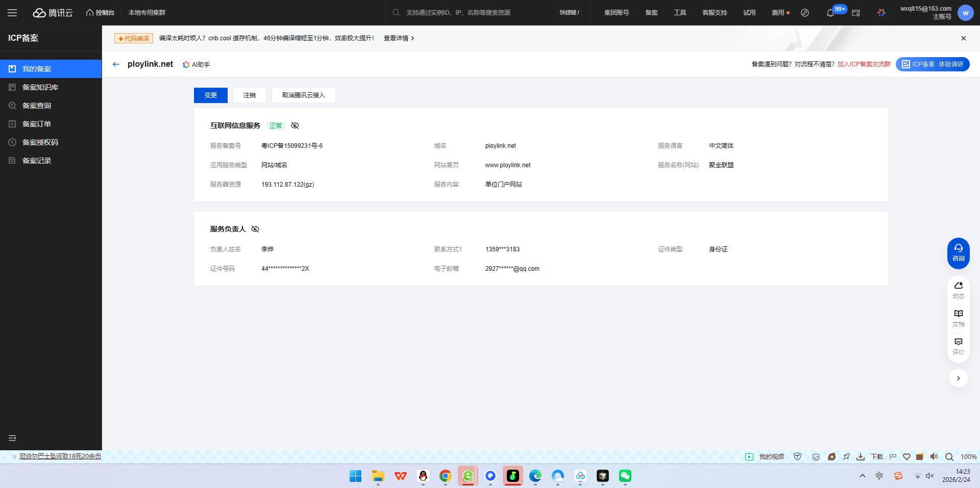
Task: Click the 变更 button
Action: (211, 95)
